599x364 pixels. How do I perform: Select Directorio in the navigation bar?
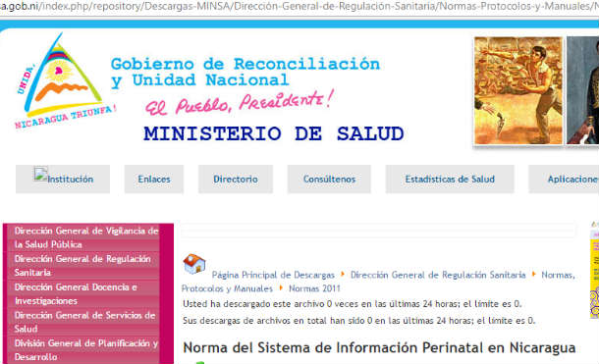[236, 179]
